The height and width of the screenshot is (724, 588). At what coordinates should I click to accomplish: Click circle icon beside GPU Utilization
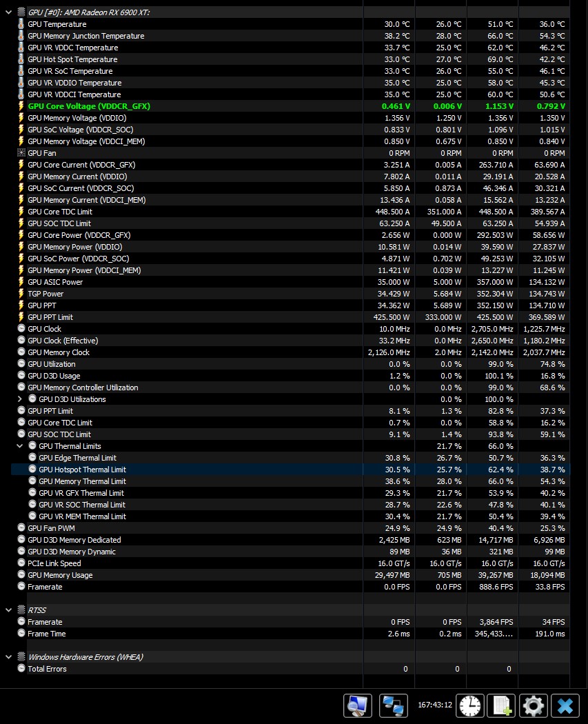click(21, 363)
